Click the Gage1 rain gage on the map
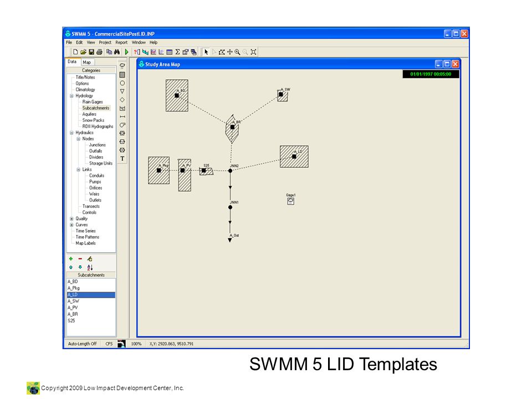The width and height of the screenshot is (532, 399). pyautogui.click(x=291, y=201)
